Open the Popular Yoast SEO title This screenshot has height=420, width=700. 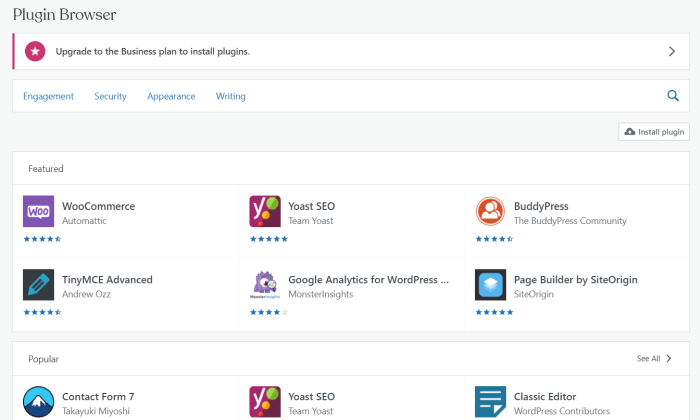pyautogui.click(x=311, y=397)
